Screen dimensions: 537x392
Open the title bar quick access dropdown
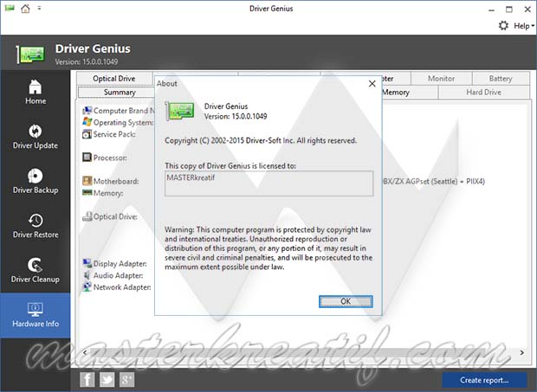[39, 8]
